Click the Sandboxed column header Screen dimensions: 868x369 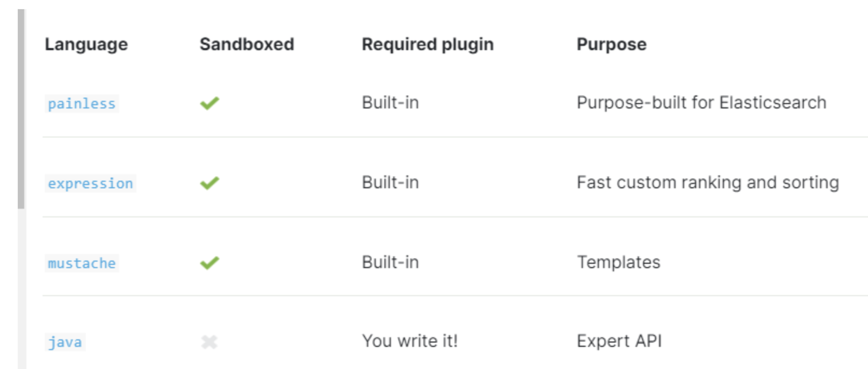(247, 45)
